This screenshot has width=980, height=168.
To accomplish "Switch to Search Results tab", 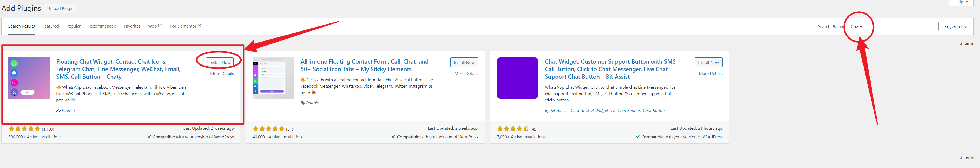I will pyautogui.click(x=21, y=26).
